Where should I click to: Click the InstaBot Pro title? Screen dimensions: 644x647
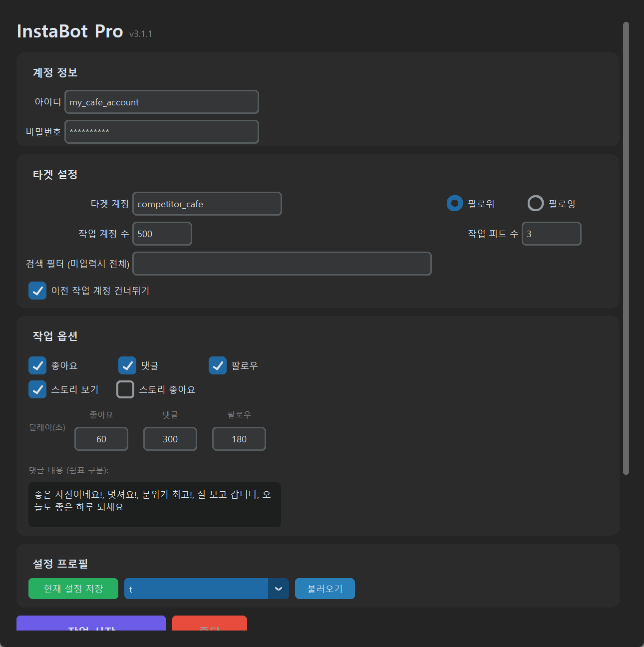70,31
